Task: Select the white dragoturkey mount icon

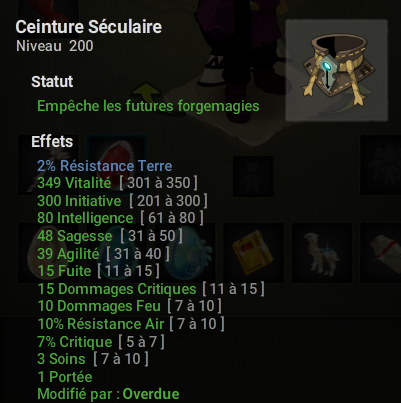Action: pos(322,253)
